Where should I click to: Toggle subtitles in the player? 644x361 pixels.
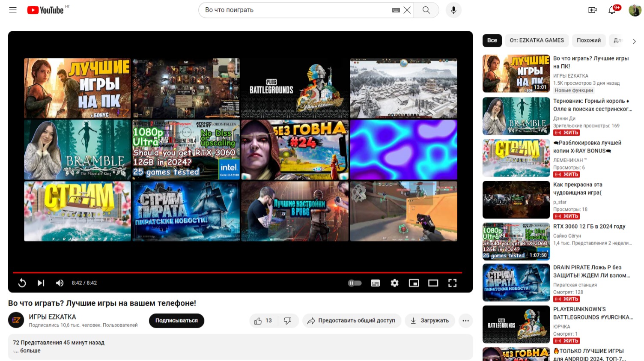point(375,283)
